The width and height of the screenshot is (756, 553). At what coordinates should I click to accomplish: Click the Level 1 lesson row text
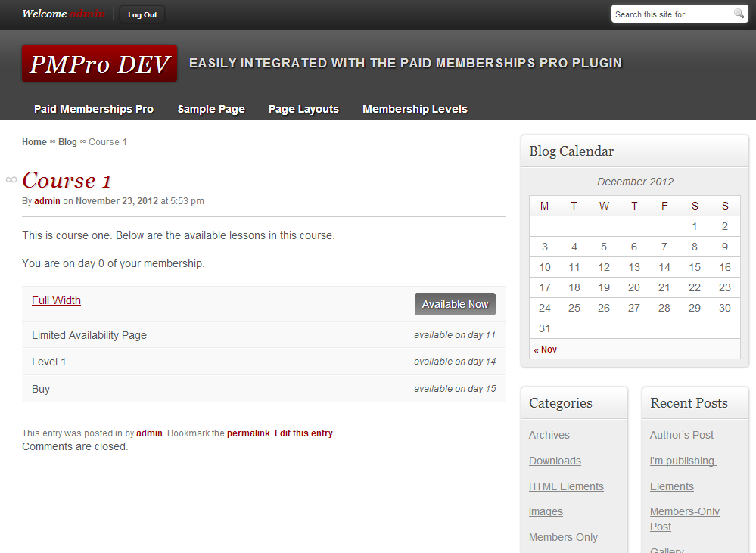tap(48, 362)
